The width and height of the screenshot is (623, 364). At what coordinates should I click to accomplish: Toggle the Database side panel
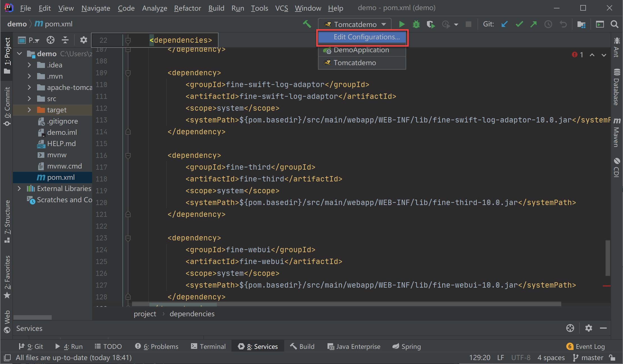pyautogui.click(x=617, y=87)
